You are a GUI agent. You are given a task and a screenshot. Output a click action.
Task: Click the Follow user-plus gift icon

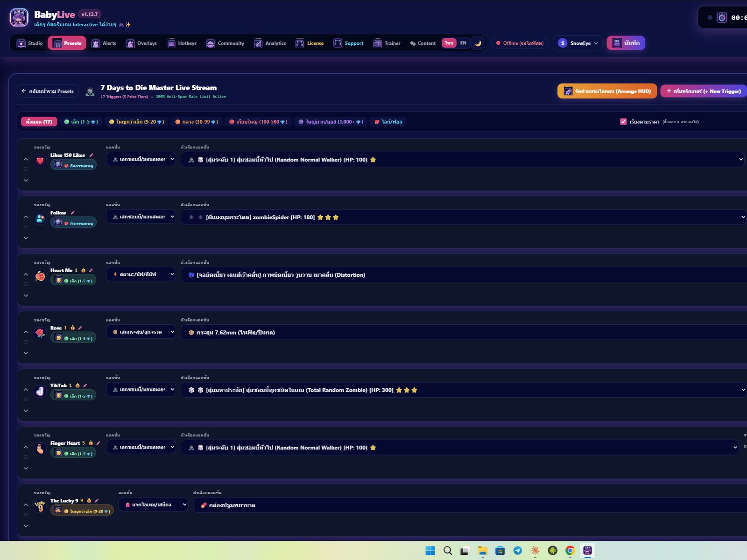click(40, 218)
